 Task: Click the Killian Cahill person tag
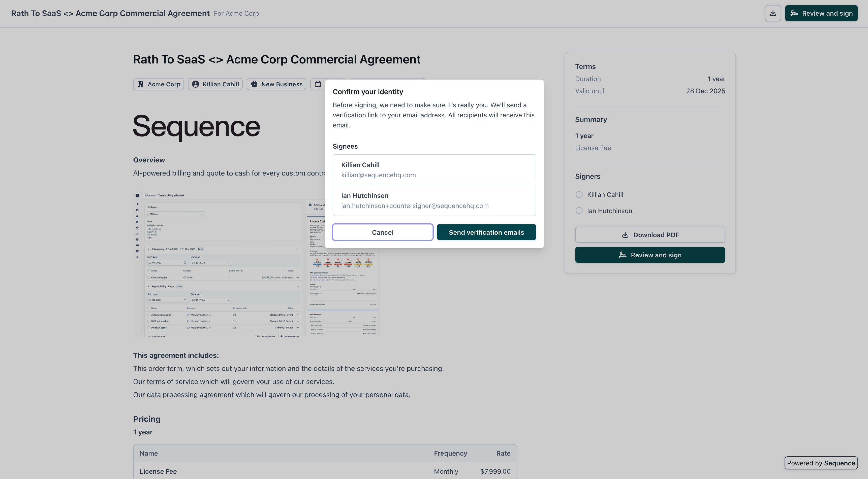coord(215,84)
